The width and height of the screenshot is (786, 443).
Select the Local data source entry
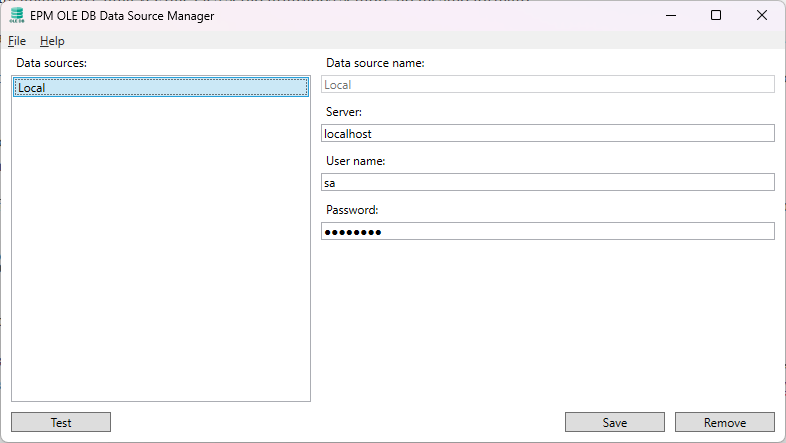coord(161,87)
